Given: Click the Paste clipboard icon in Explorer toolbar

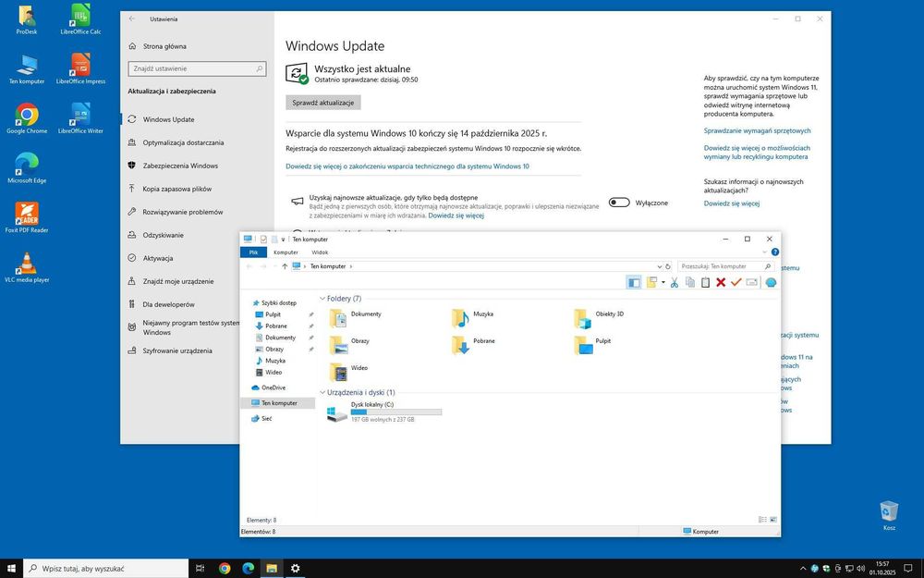Looking at the screenshot, I should (705, 282).
